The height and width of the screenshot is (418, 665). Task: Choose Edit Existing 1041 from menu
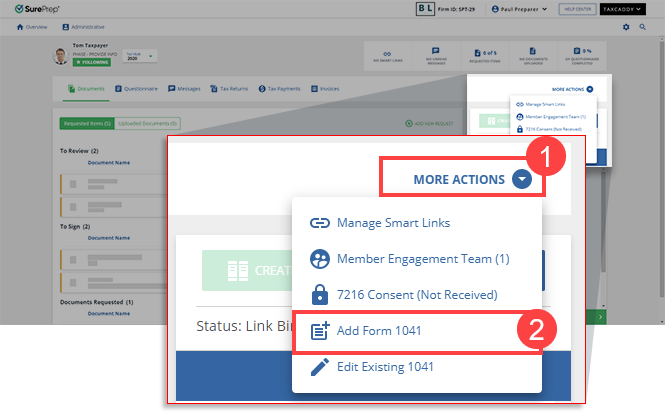click(385, 366)
